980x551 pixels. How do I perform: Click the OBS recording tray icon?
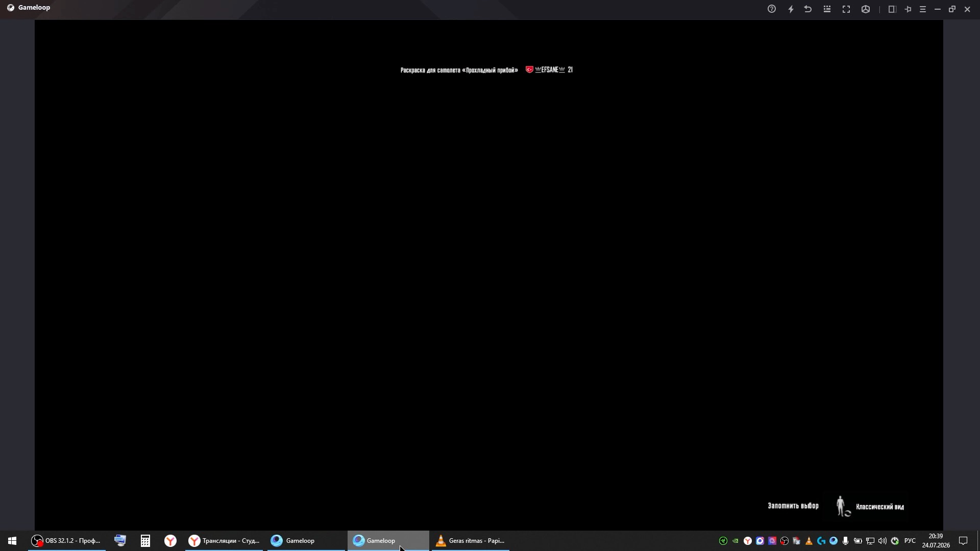click(785, 541)
